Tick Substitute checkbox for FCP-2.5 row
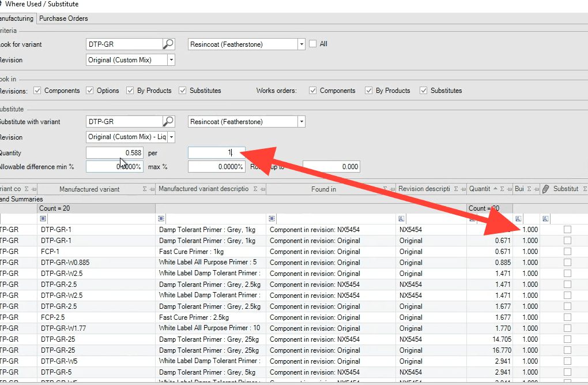The height and width of the screenshot is (385, 588). 567,317
